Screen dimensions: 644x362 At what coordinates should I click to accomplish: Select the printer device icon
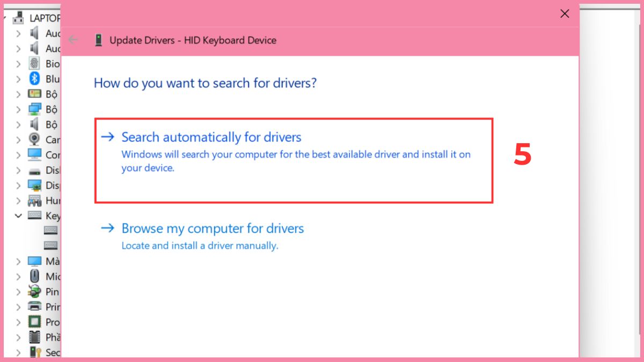(33, 306)
